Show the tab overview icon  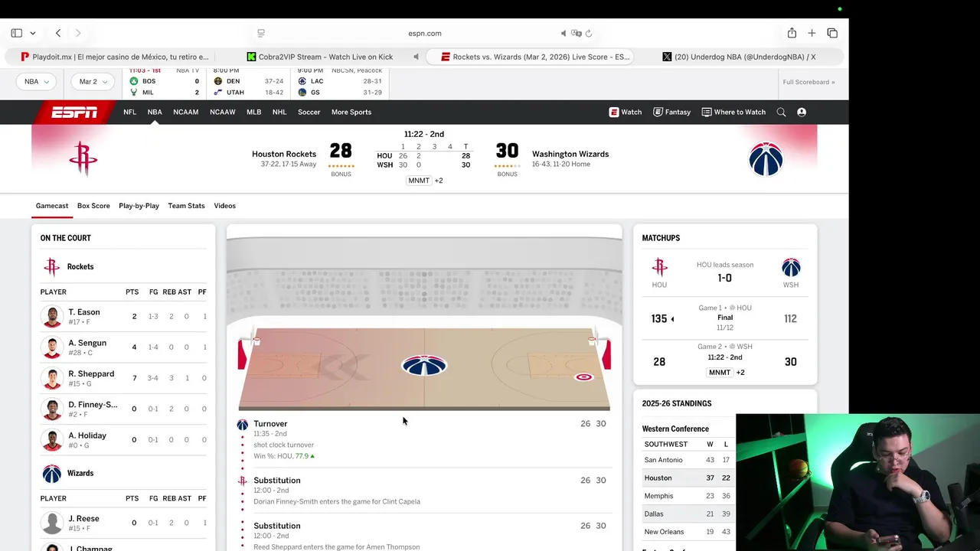[832, 33]
